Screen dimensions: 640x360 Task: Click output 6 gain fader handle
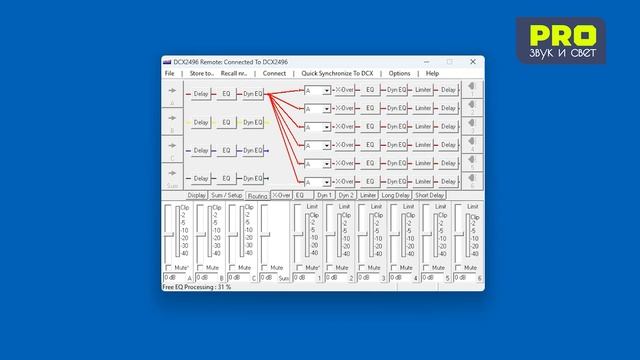pyautogui.click(x=459, y=235)
